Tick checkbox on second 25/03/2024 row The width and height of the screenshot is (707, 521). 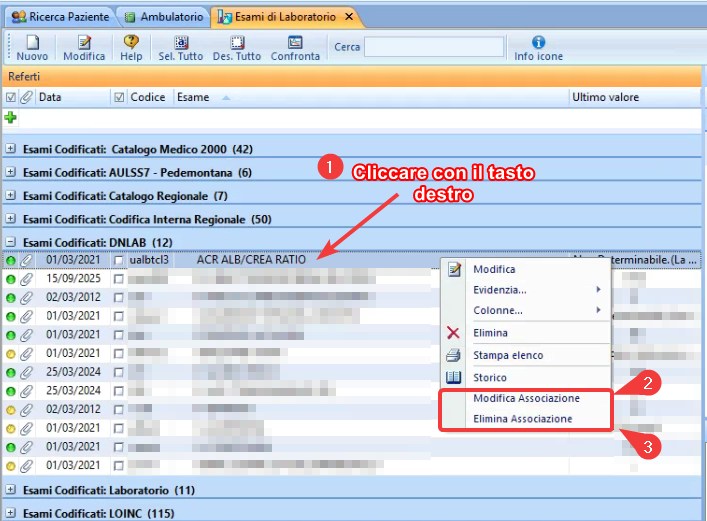tap(119, 391)
